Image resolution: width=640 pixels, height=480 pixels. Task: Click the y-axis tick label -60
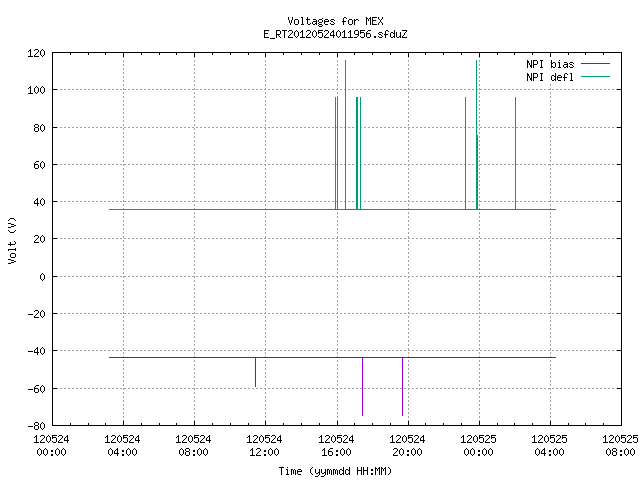coord(36,389)
